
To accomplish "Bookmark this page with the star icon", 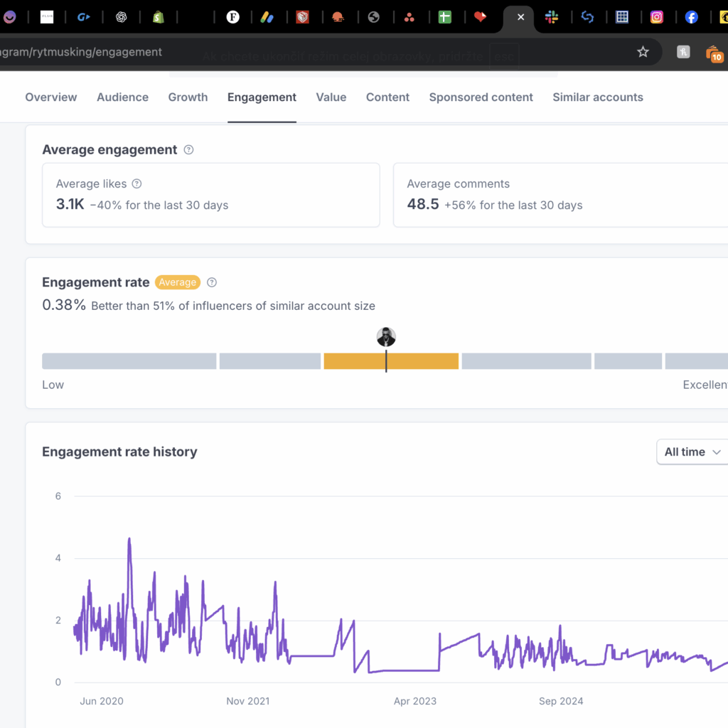I will click(x=643, y=52).
